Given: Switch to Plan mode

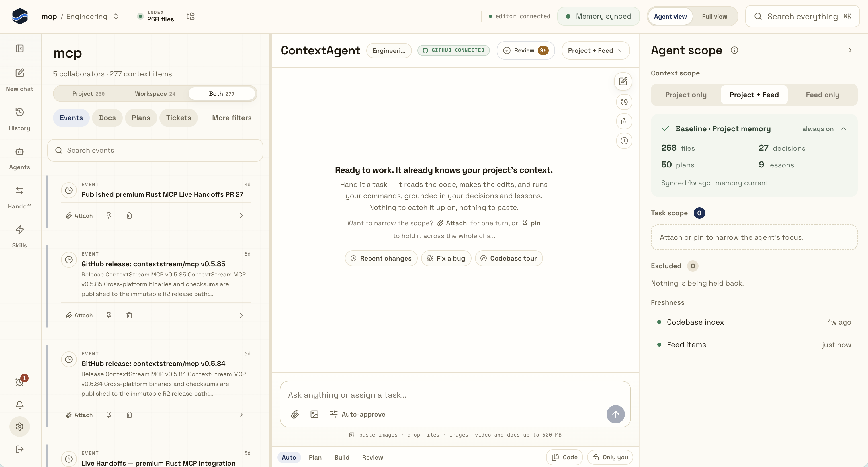Looking at the screenshot, I should pos(315,457).
